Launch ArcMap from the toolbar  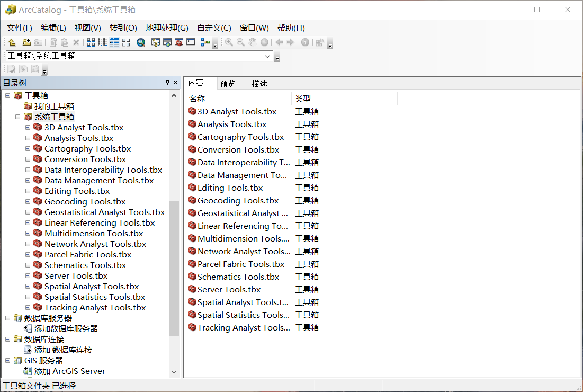click(x=141, y=42)
